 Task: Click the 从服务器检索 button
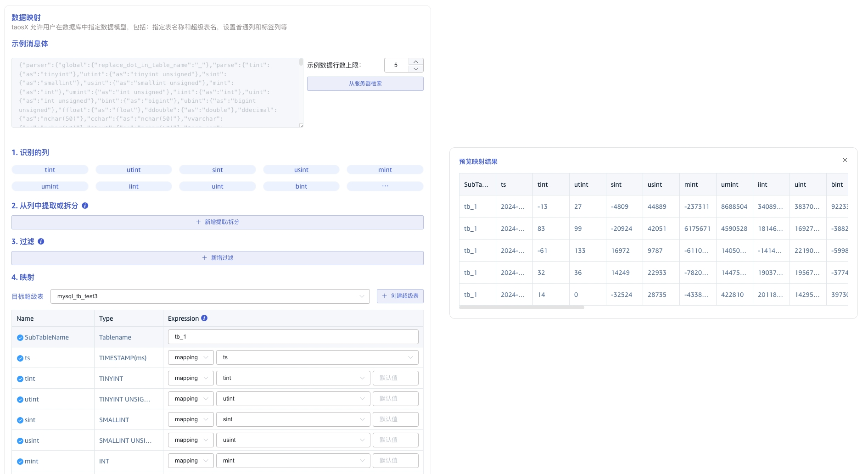(x=365, y=84)
